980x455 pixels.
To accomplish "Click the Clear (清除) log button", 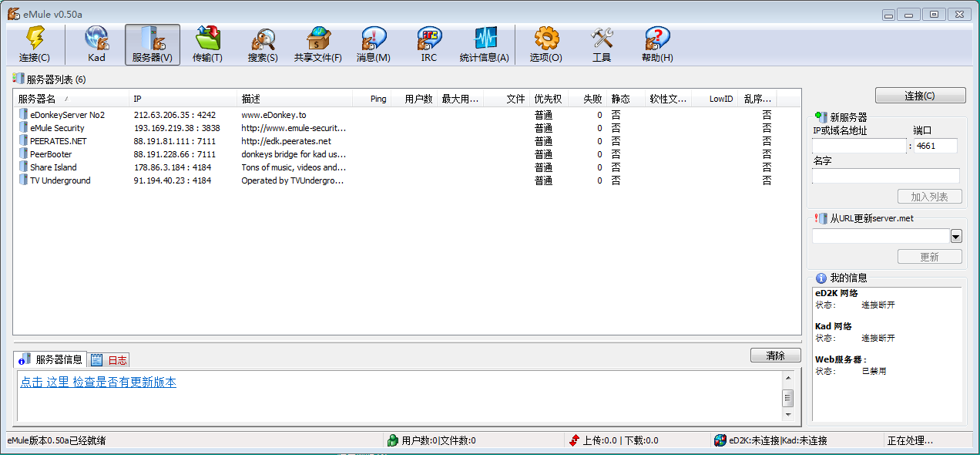I will 775,356.
